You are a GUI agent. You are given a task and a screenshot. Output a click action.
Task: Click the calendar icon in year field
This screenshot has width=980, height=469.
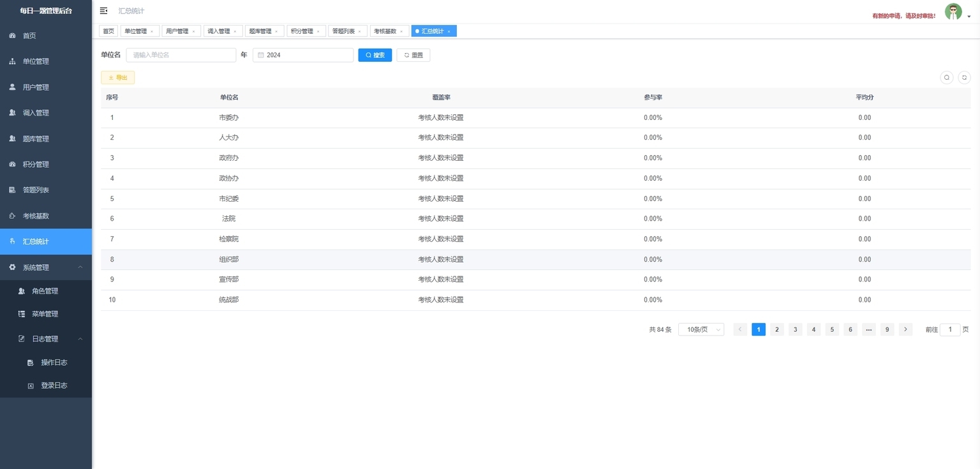tap(261, 56)
